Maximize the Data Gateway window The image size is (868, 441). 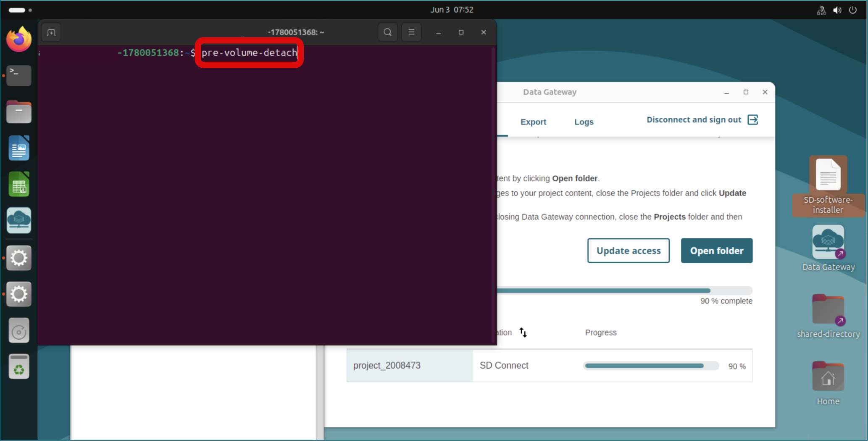point(746,92)
